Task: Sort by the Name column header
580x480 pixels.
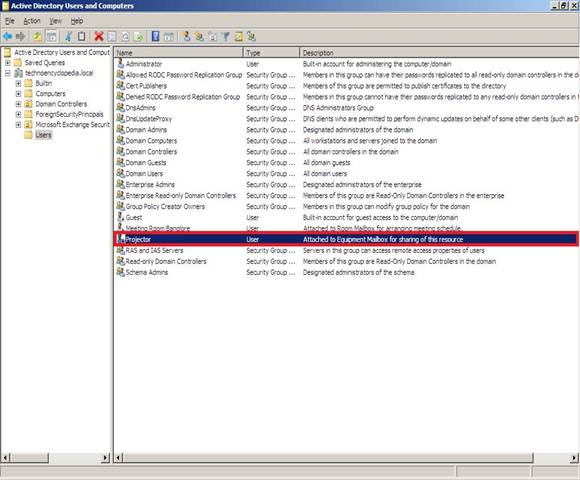Action: coord(178,53)
